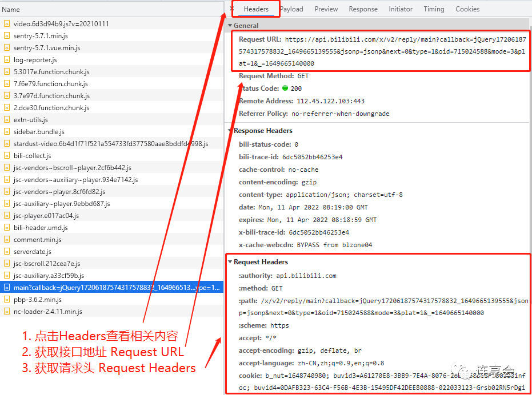Click the icon of jsc-player.e017ac04.js
532x395 pixels.
pyautogui.click(x=6, y=216)
